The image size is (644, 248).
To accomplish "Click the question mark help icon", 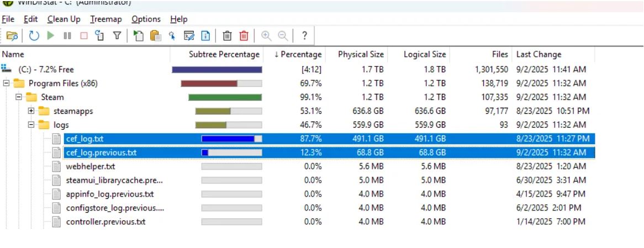I will [304, 36].
